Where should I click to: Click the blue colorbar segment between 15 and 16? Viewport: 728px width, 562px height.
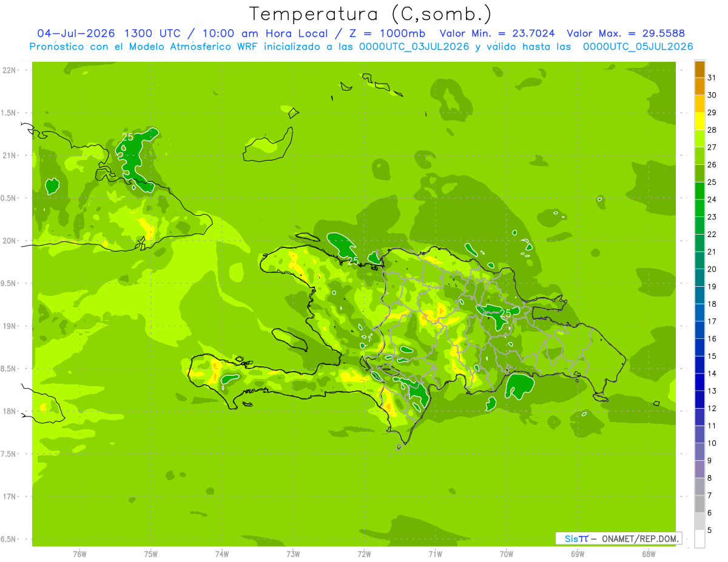[699, 348]
